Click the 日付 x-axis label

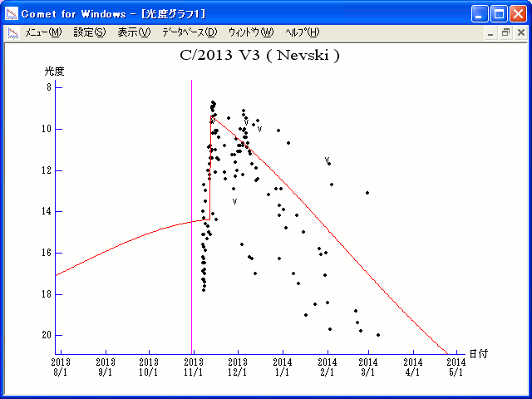[479, 354]
